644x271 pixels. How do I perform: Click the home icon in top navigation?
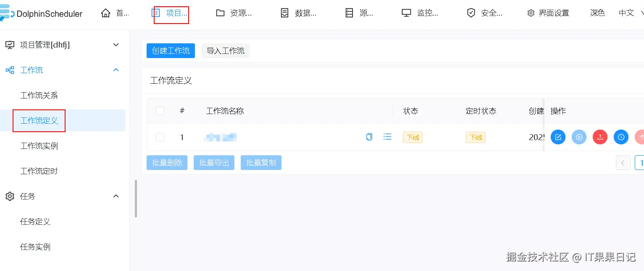click(106, 13)
